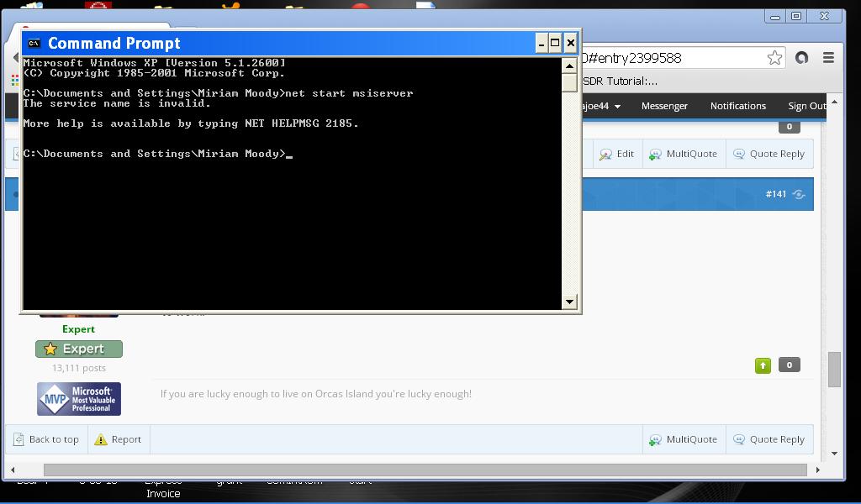Go back to top of page
The height and width of the screenshot is (504, 861).
[47, 439]
